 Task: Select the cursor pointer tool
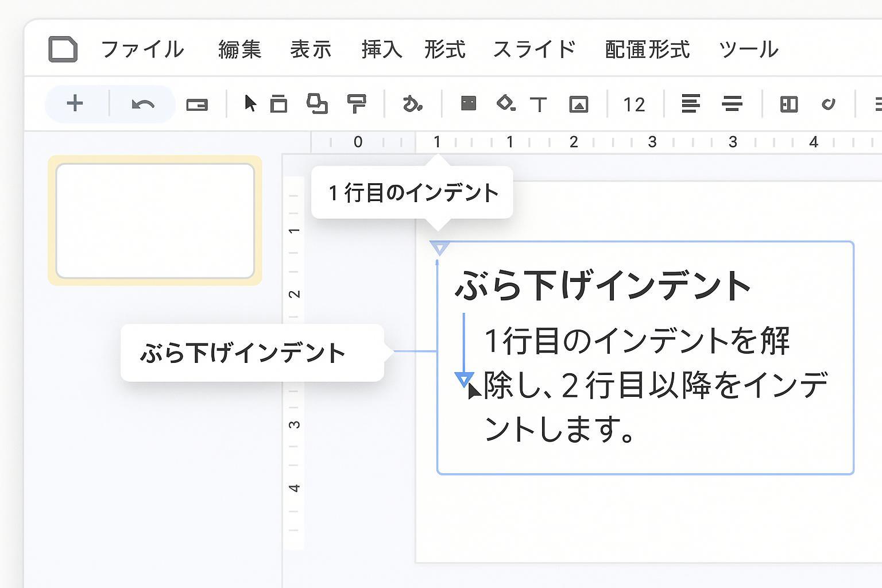click(x=250, y=103)
